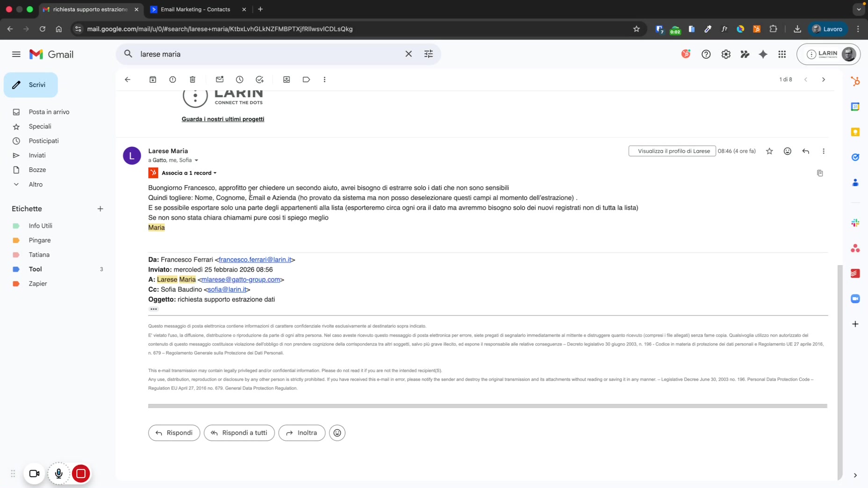
Task: Open the 'Associa a 1 record' dropdown
Action: click(x=189, y=173)
